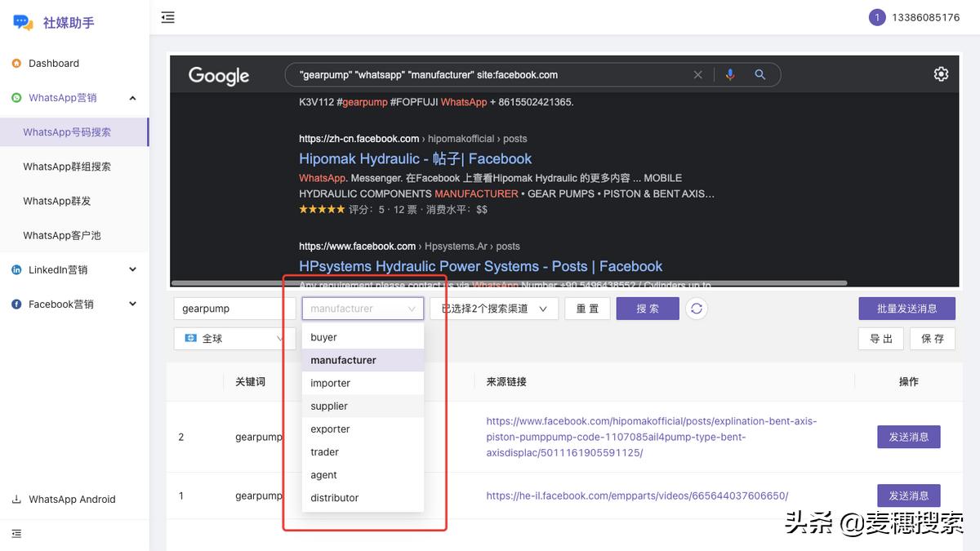Open WhatsApp群组搜索 in sidebar
Image resolution: width=980 pixels, height=551 pixels.
(x=67, y=167)
